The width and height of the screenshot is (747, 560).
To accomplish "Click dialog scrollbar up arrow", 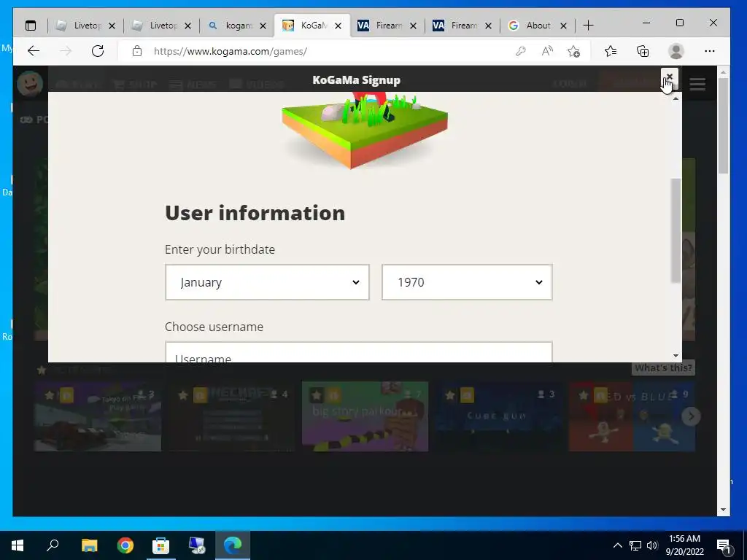I will pyautogui.click(x=676, y=98).
